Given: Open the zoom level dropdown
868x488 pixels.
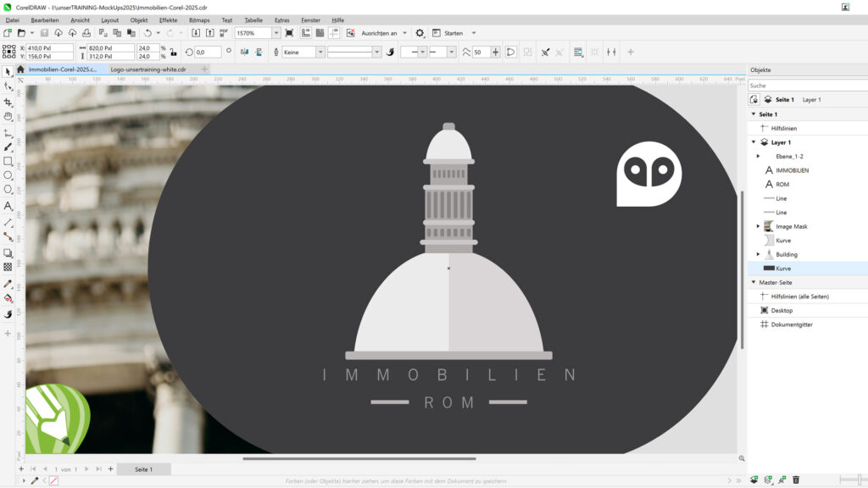Looking at the screenshot, I should coord(275,33).
